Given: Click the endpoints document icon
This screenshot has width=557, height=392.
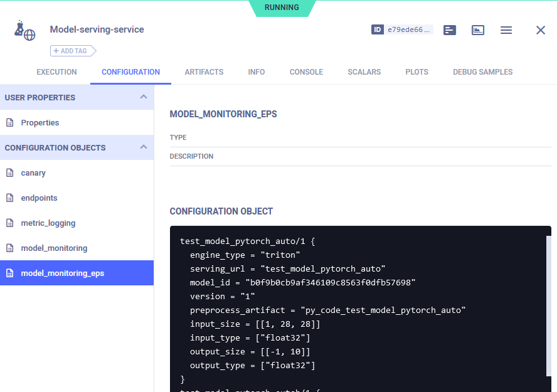Looking at the screenshot, I should pyautogui.click(x=10, y=198).
